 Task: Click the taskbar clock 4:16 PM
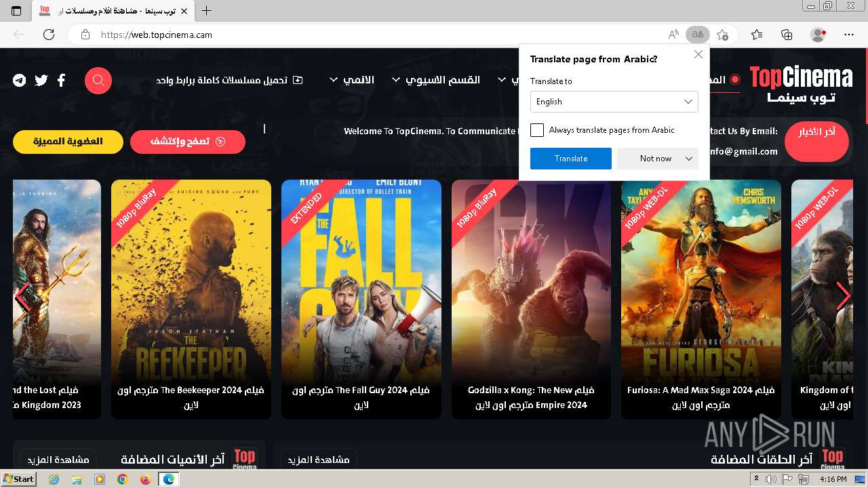pos(833,479)
